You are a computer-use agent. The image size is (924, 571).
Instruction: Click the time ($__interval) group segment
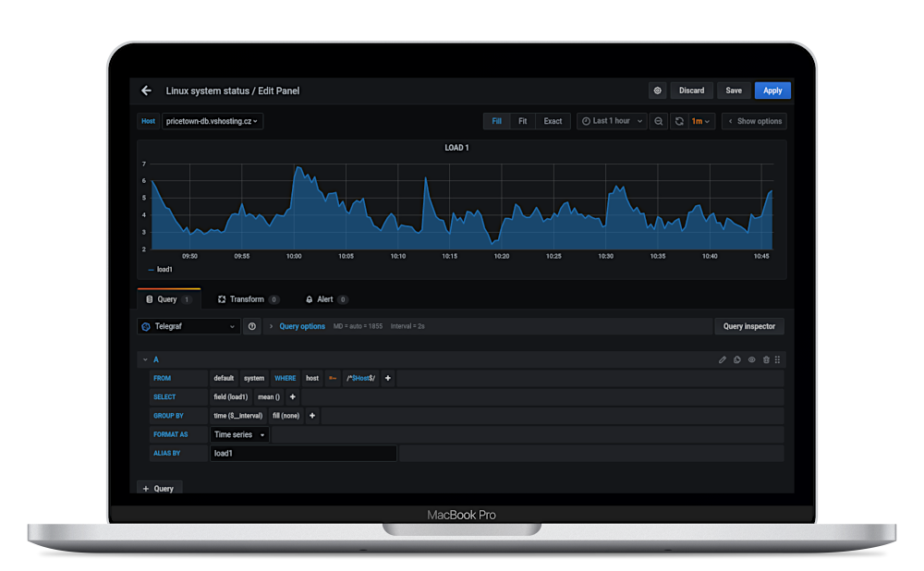point(238,416)
